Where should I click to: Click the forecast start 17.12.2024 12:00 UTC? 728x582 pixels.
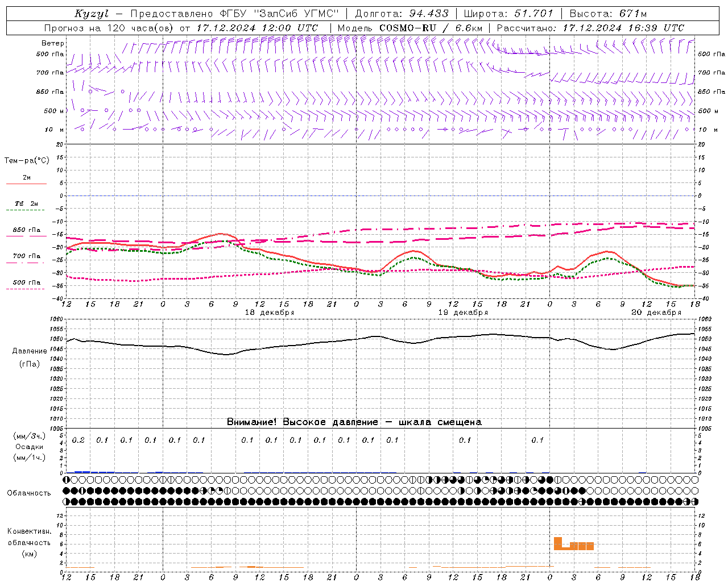pyautogui.click(x=257, y=28)
